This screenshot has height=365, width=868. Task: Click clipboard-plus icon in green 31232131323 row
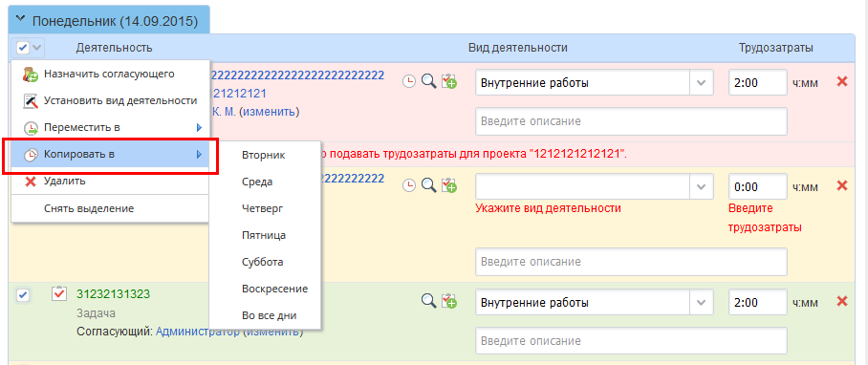point(449,301)
